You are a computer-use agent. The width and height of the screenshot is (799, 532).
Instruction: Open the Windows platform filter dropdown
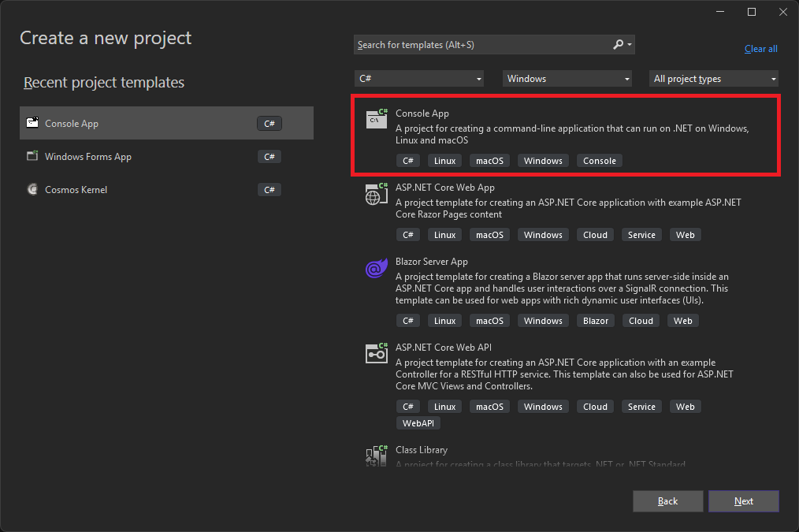pos(567,79)
